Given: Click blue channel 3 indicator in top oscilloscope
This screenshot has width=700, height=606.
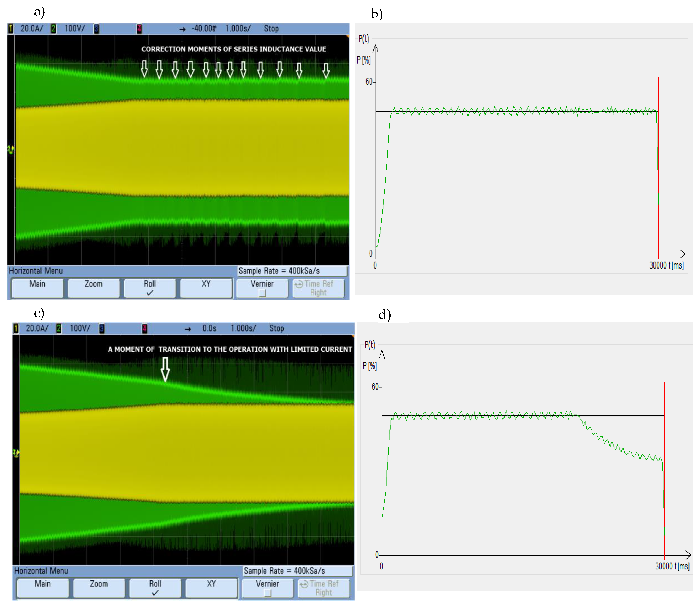Looking at the screenshot, I should click(96, 29).
